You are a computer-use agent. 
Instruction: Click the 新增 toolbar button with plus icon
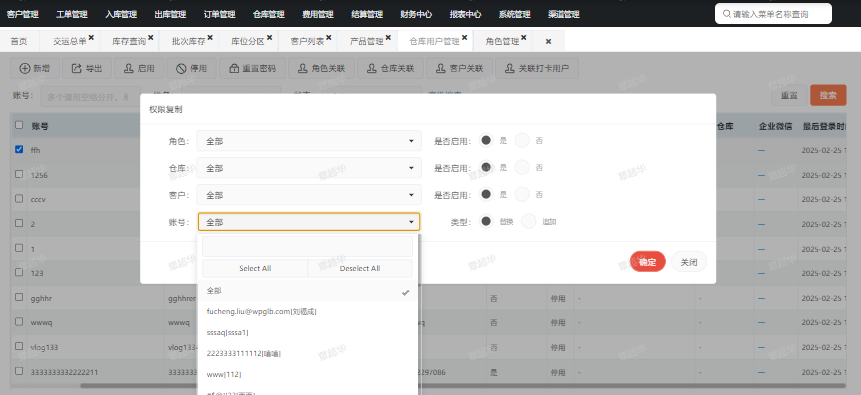[35, 69]
